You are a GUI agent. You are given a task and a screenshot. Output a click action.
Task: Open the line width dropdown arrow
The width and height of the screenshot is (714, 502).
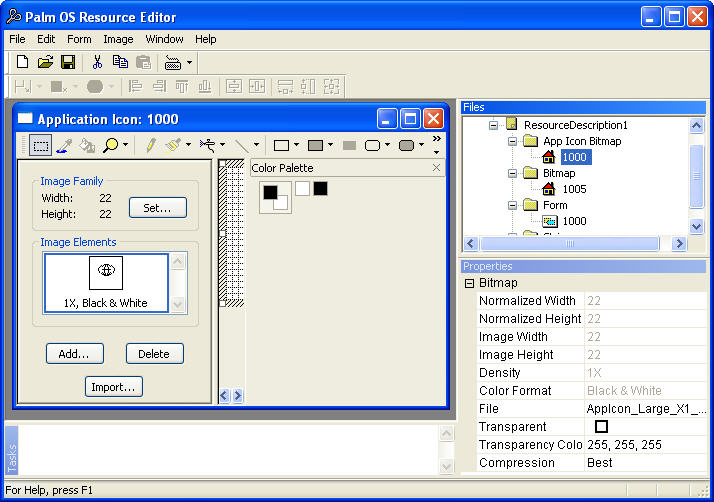tap(256, 145)
